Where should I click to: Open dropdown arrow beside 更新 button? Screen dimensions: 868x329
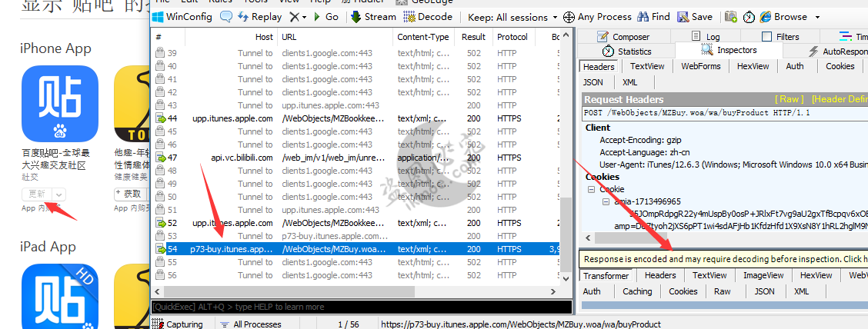pos(60,194)
